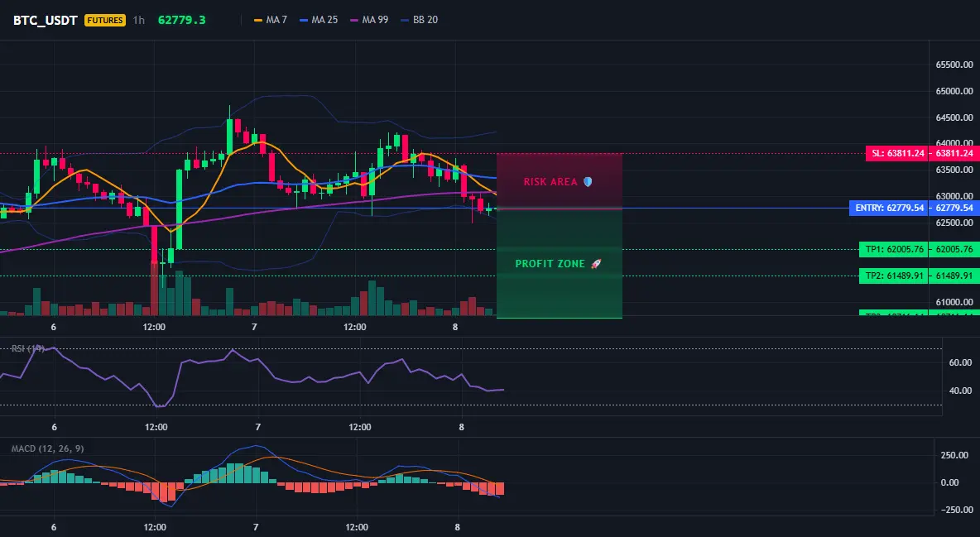Click the TP1: 62005.76 label

point(894,249)
